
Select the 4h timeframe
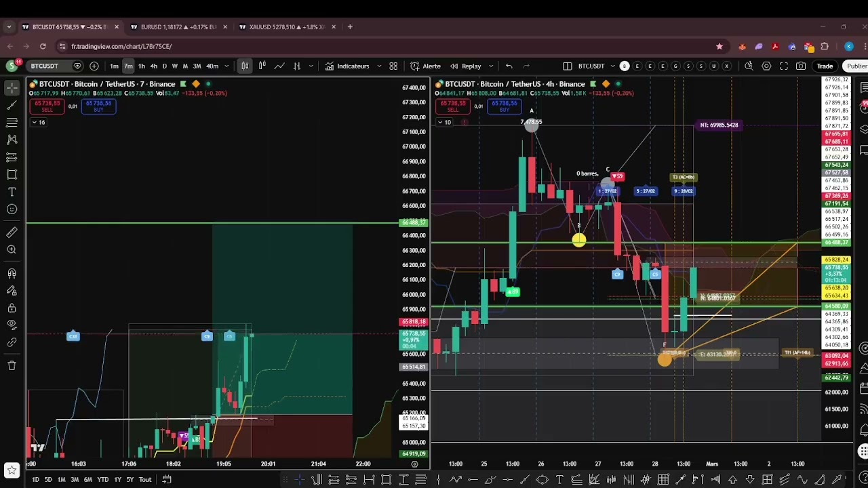(154, 66)
